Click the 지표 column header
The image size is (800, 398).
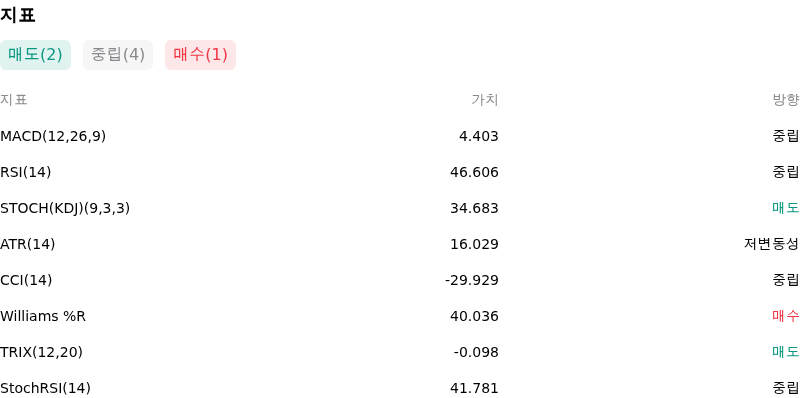click(14, 100)
